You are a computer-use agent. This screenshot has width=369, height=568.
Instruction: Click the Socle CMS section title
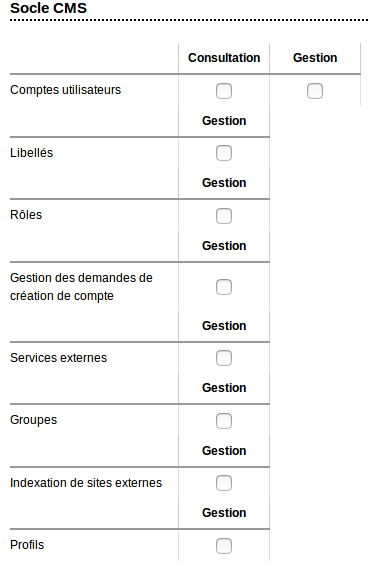click(49, 8)
